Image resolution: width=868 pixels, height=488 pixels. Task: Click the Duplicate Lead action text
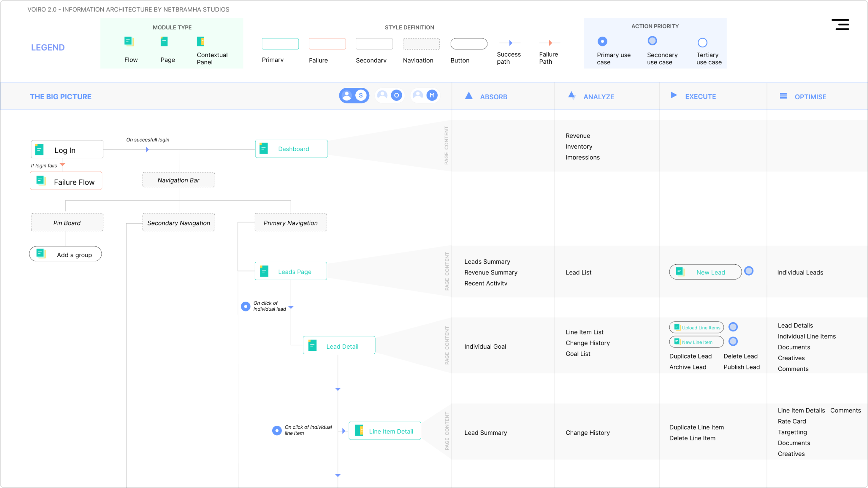coord(690,357)
